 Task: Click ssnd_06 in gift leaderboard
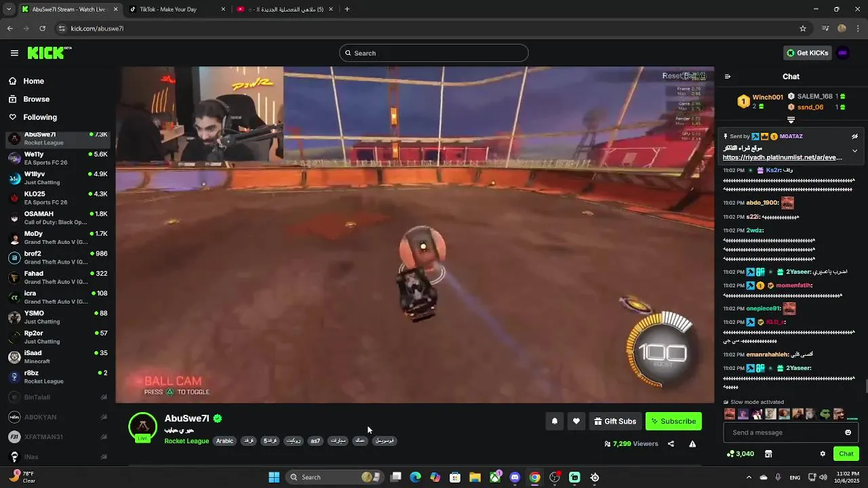(810, 107)
